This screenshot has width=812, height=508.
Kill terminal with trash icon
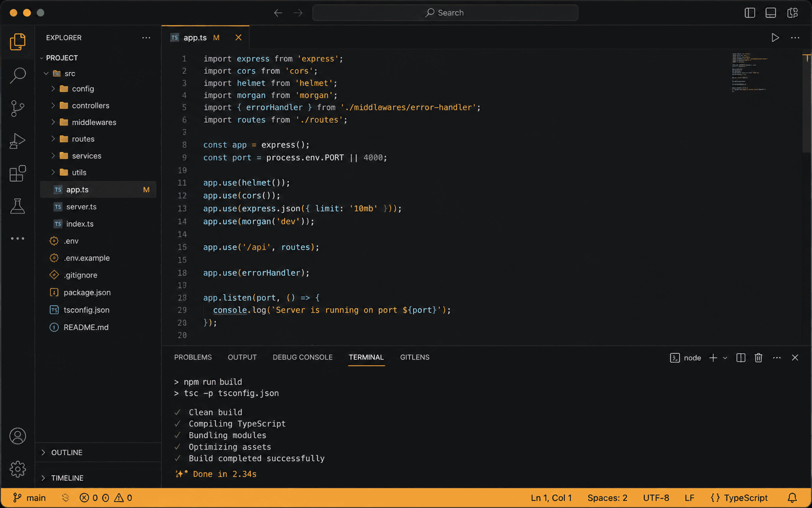click(x=758, y=358)
